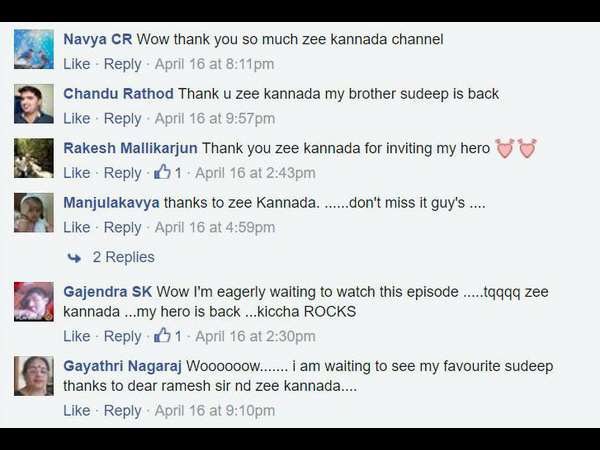
Task: Open Navya CR's profile picture
Action: [34, 49]
